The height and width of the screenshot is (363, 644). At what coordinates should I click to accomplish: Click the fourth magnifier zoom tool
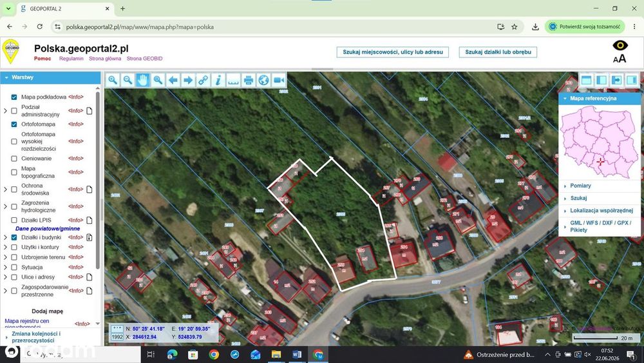pos(158,80)
